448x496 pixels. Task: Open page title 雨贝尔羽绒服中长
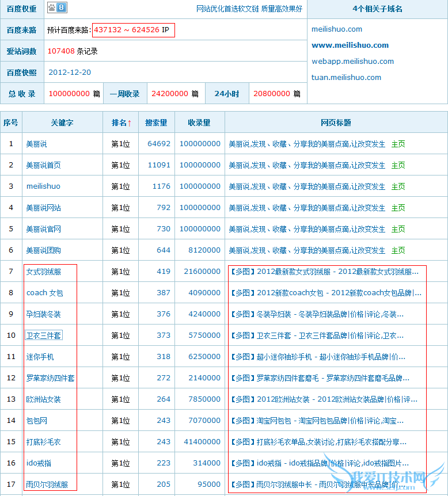click(317, 484)
